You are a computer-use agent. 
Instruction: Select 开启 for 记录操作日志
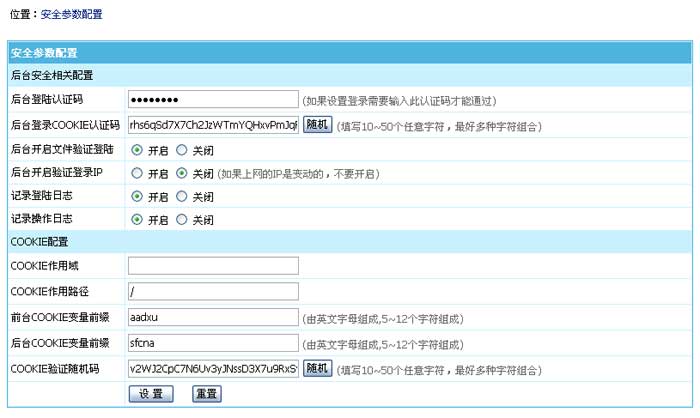[x=136, y=220]
